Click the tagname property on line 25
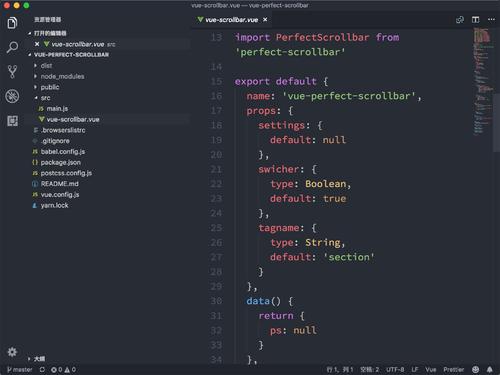This screenshot has height=375, width=500. pyautogui.click(x=279, y=228)
